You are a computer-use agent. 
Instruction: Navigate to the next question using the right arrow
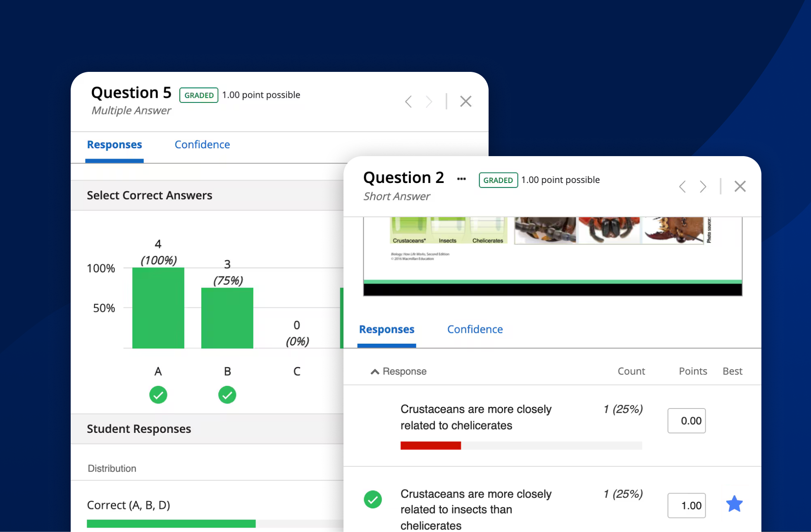[703, 187]
